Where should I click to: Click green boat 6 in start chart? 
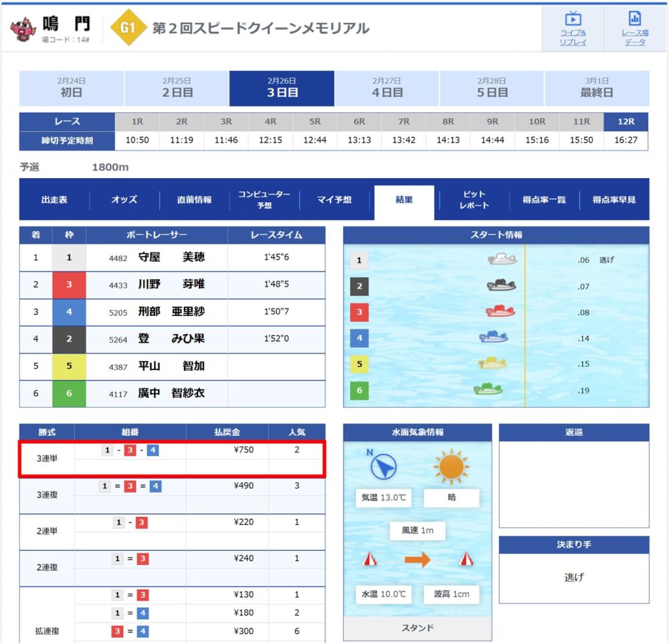point(488,390)
